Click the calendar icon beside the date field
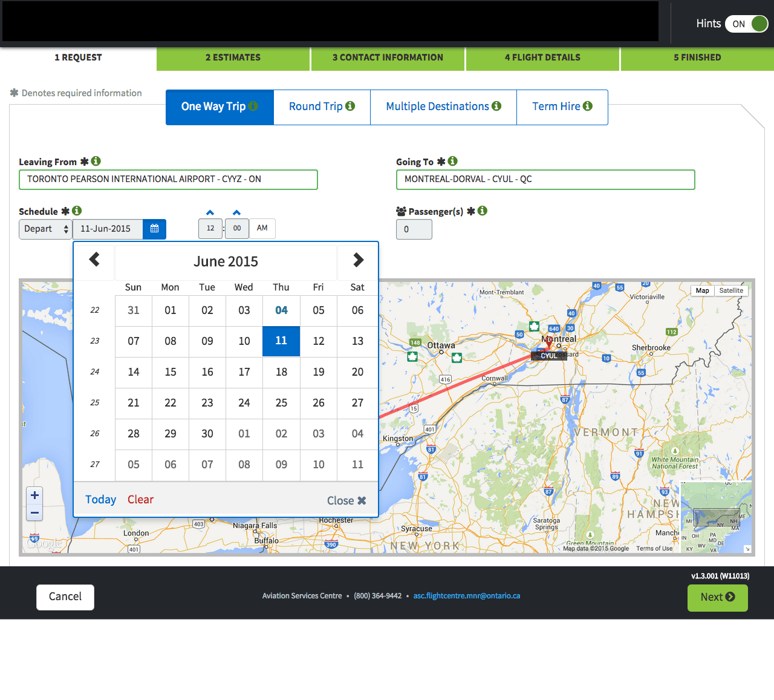The height and width of the screenshot is (700, 774). click(154, 229)
